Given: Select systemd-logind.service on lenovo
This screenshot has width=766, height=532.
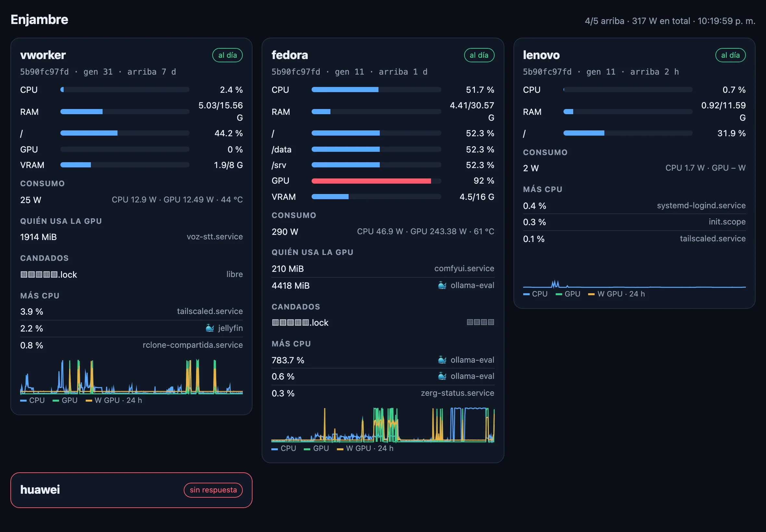Looking at the screenshot, I should (701, 206).
